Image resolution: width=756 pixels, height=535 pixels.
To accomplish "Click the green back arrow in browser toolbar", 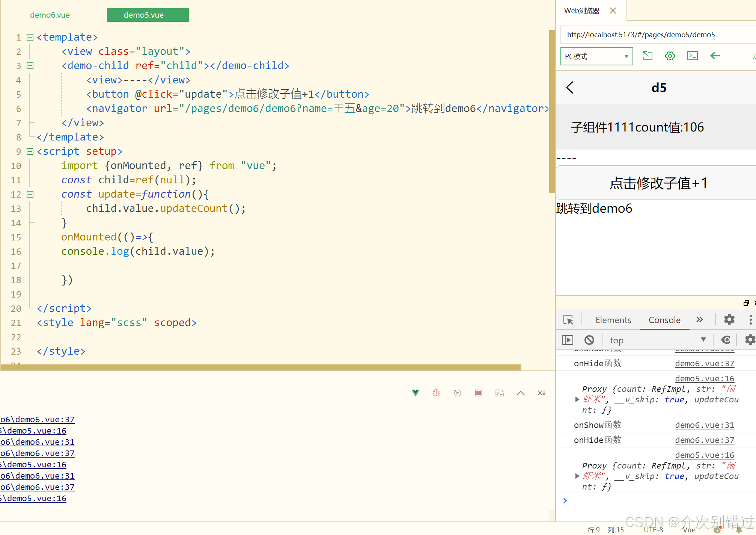I will pyautogui.click(x=715, y=56).
